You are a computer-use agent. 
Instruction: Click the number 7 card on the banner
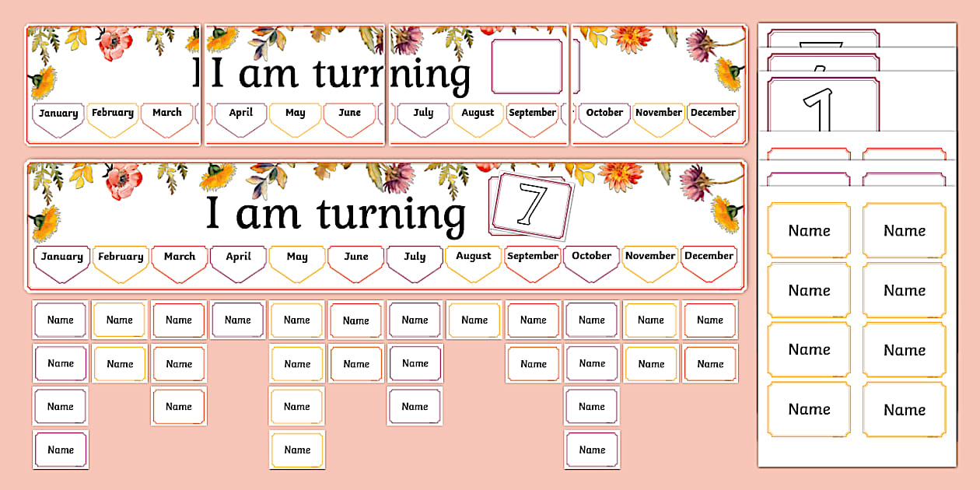pyautogui.click(x=533, y=204)
